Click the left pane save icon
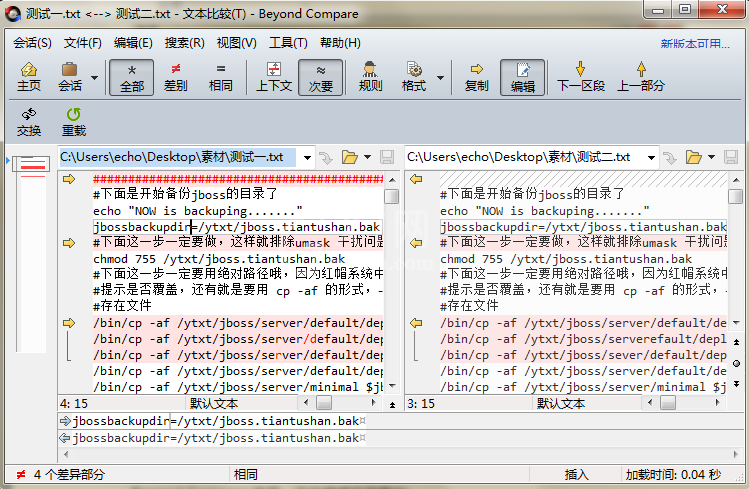The height and width of the screenshot is (489, 749). point(386,157)
